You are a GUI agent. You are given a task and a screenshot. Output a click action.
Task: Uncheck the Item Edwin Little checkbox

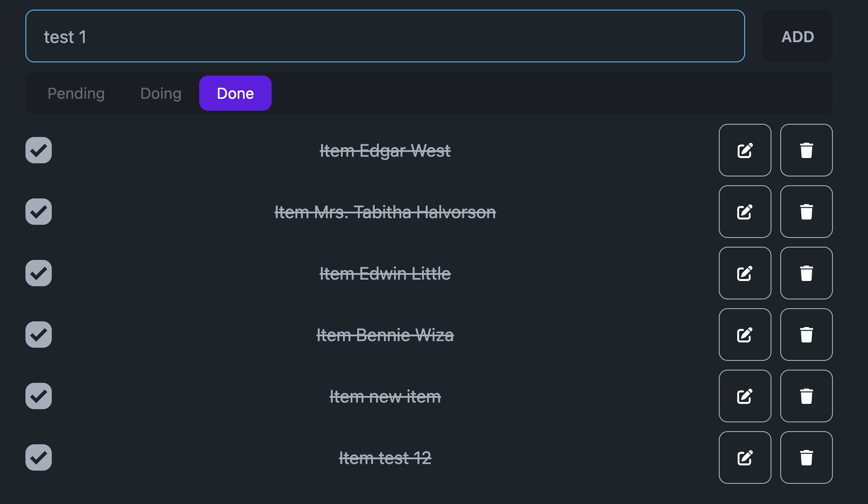[x=39, y=273]
